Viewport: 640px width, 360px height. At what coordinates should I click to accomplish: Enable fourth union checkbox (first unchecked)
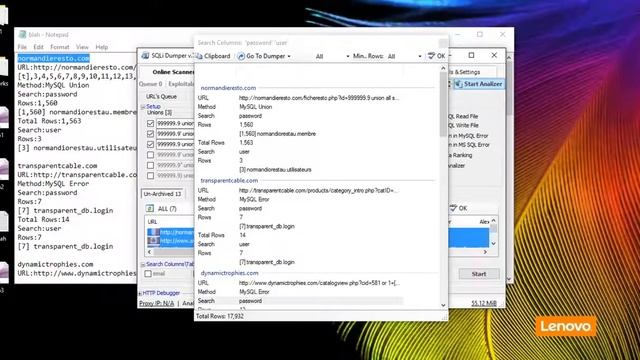pyautogui.click(x=150, y=155)
